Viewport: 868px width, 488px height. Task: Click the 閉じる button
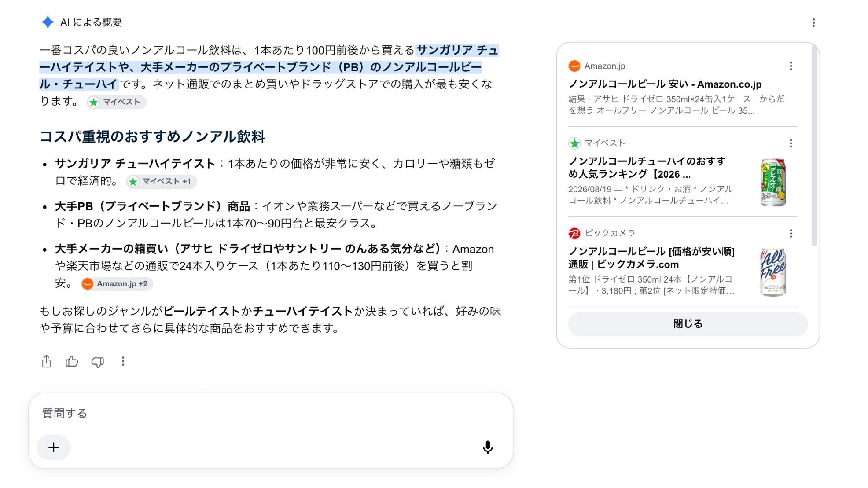coord(688,324)
